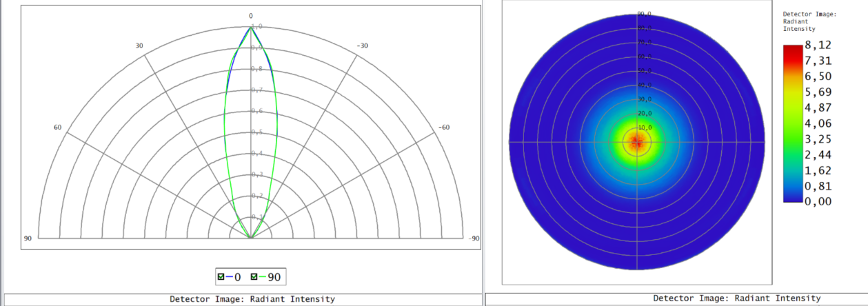Click the 50,0 ring label on intensity map
Viewport: 868px width, 306px height.
point(644,71)
